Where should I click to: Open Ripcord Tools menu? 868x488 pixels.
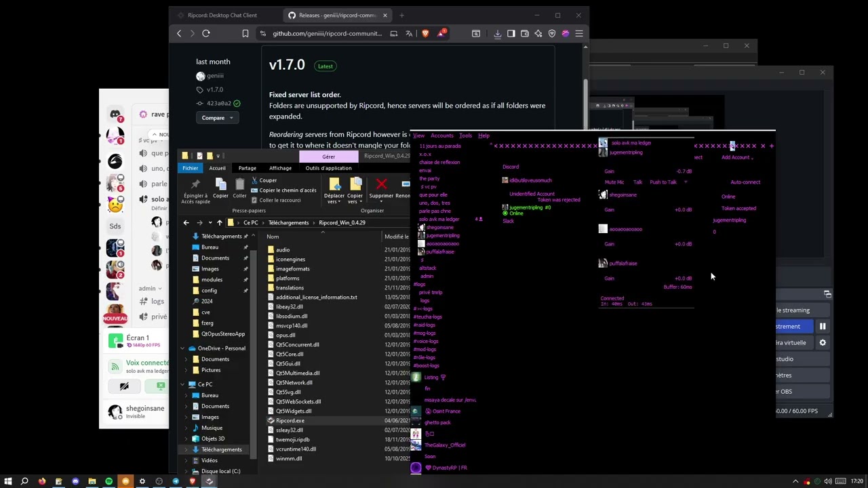(465, 136)
